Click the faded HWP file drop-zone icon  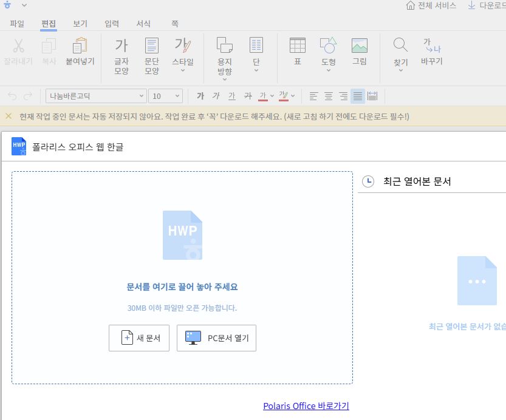coord(182,235)
